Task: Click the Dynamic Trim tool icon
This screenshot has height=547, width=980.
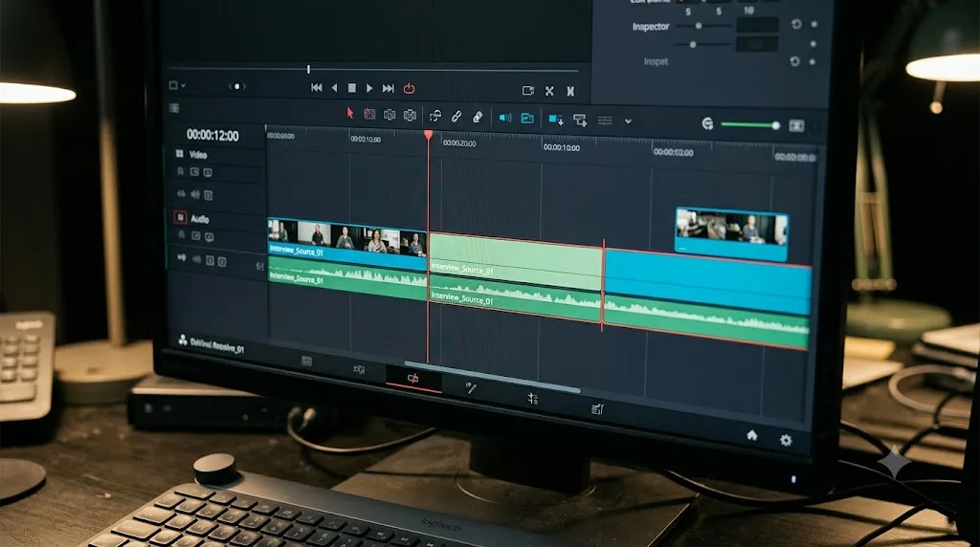Action: click(390, 114)
